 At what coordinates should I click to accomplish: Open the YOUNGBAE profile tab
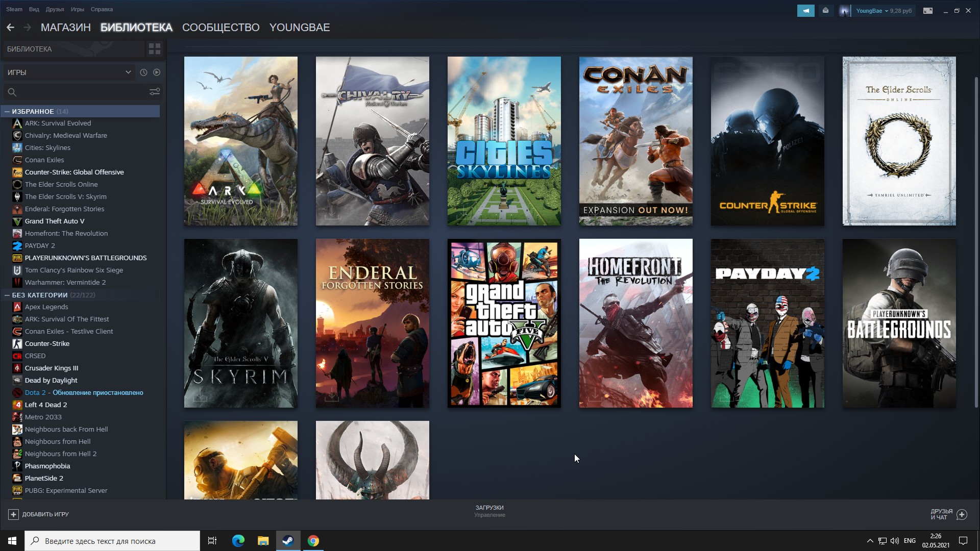(300, 28)
